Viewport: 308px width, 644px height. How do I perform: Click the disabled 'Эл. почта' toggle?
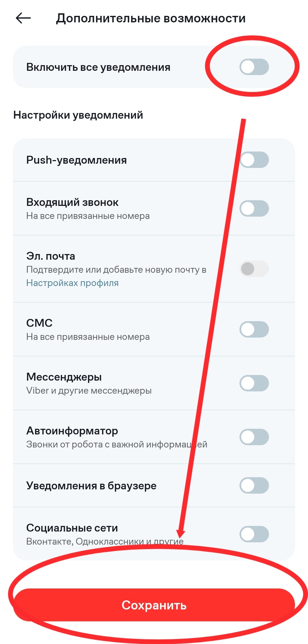click(254, 269)
